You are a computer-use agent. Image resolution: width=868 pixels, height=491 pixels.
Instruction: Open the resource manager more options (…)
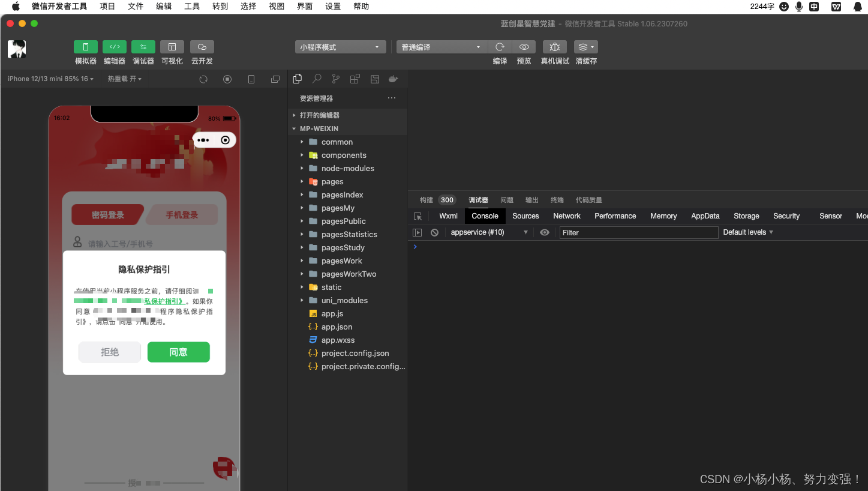pos(392,98)
